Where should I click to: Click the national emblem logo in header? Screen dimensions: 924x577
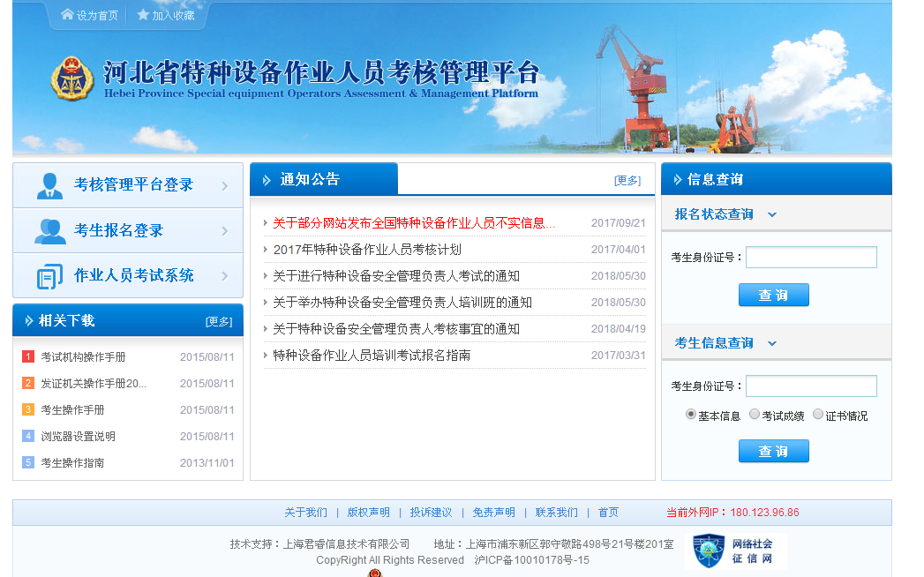(x=71, y=80)
